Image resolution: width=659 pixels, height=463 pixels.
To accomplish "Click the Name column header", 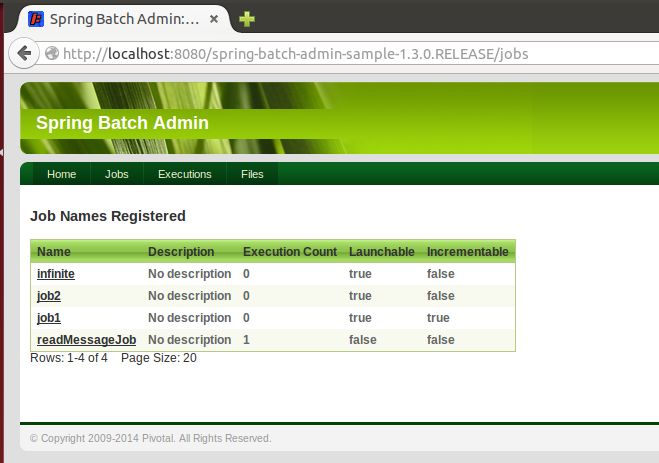I will pyautogui.click(x=54, y=252).
